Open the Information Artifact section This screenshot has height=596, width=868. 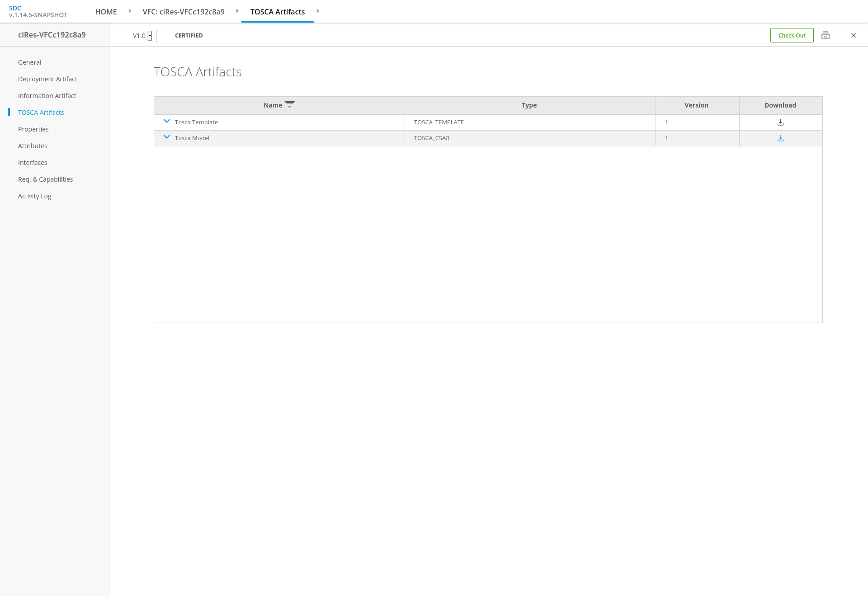(x=47, y=96)
